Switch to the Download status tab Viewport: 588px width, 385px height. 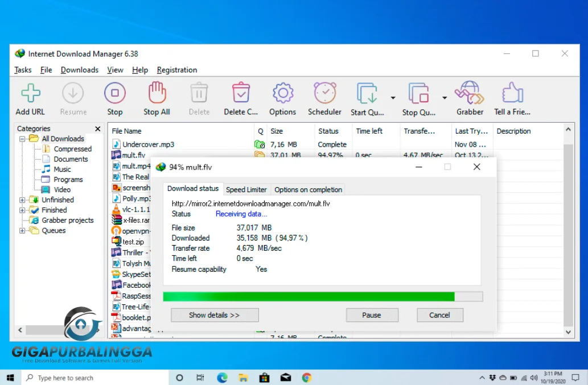[x=193, y=188]
